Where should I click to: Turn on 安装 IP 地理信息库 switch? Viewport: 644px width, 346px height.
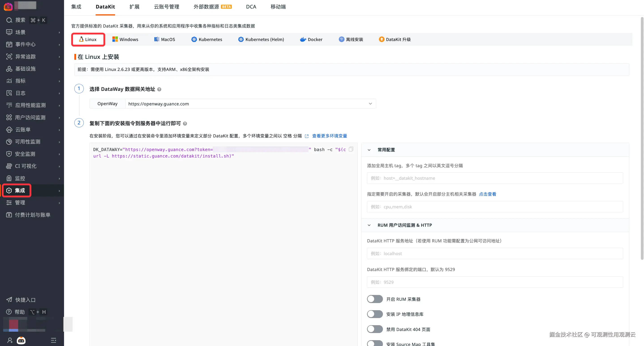point(375,314)
